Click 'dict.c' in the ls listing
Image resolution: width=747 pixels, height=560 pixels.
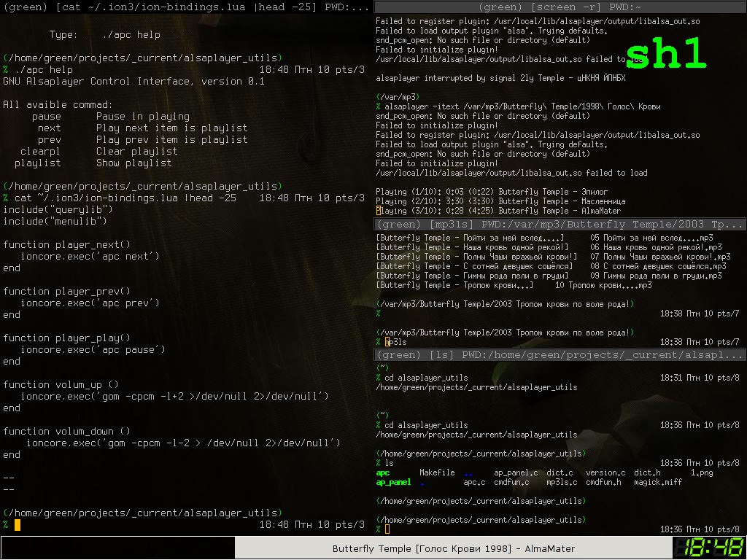(560, 472)
